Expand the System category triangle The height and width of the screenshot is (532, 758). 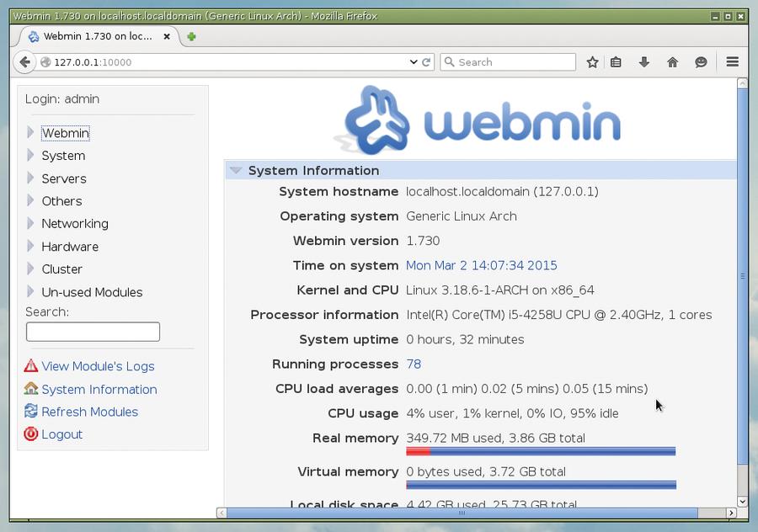click(30, 155)
